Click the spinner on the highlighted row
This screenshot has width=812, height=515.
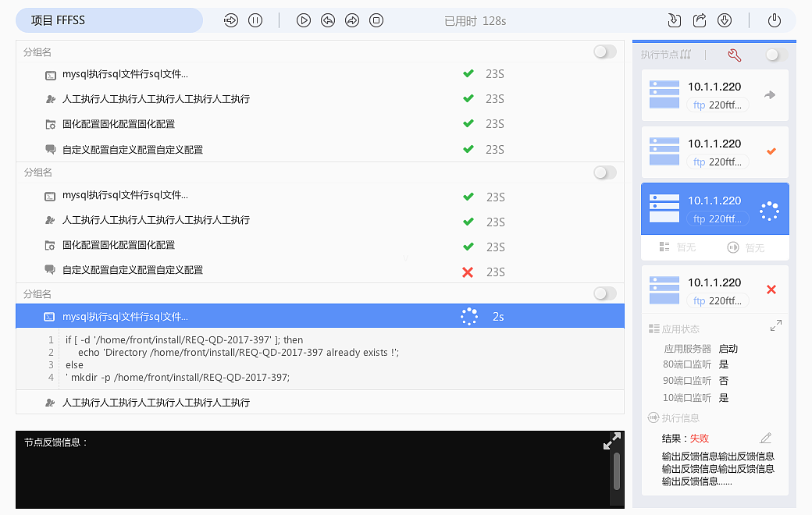pyautogui.click(x=469, y=316)
